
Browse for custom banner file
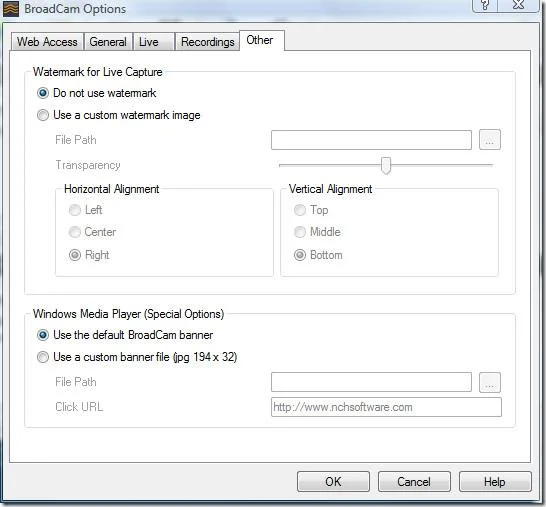[490, 382]
